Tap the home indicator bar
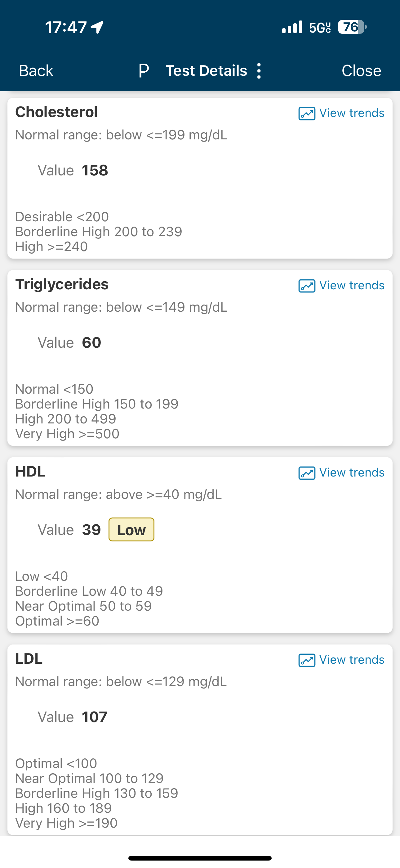Image resolution: width=400 pixels, height=868 pixels. (200, 858)
